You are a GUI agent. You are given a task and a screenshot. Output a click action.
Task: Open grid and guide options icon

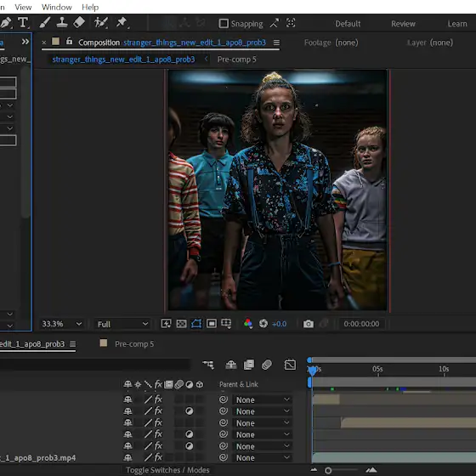click(x=226, y=324)
